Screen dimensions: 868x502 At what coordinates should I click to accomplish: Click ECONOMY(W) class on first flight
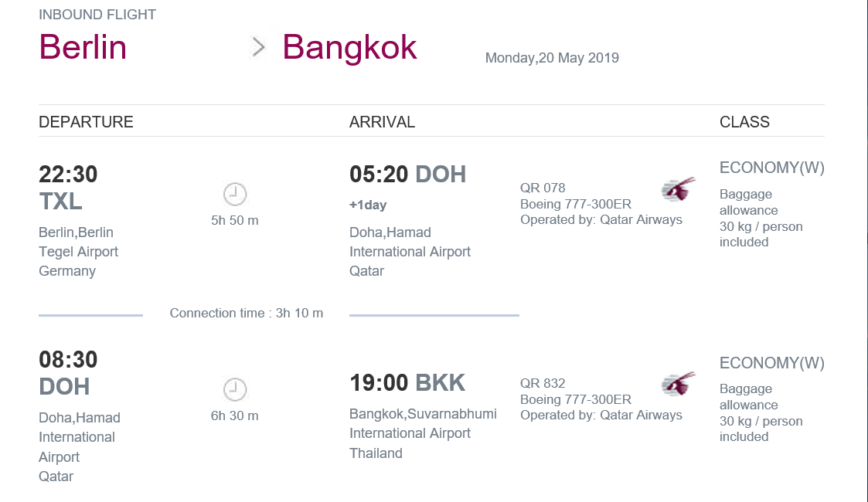tap(771, 168)
